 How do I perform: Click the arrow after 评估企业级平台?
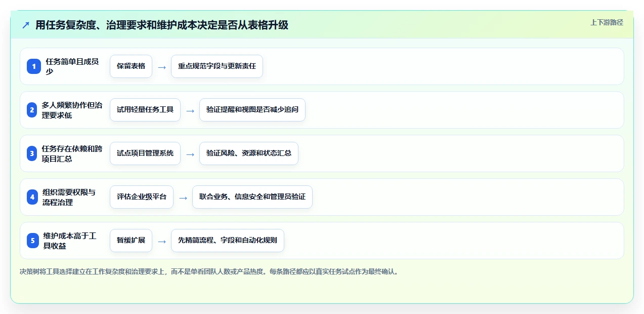(183, 198)
